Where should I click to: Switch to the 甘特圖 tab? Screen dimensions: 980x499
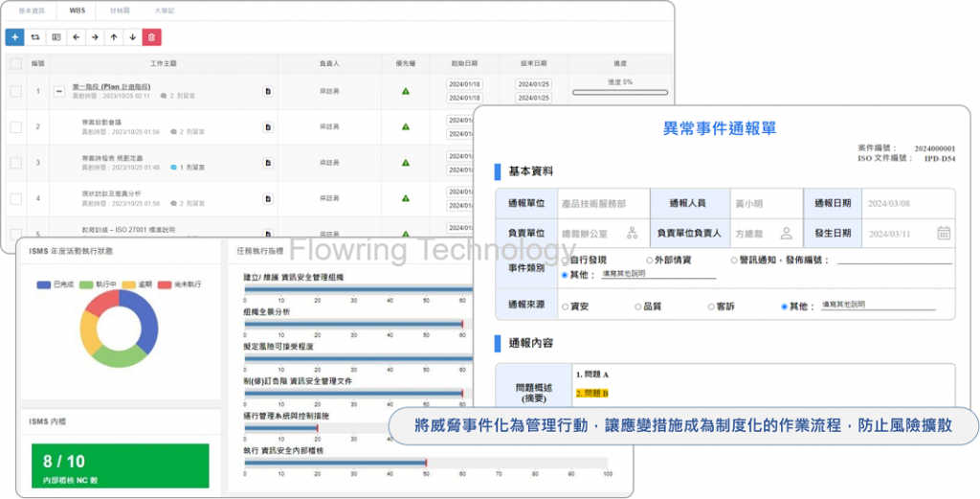point(122,11)
